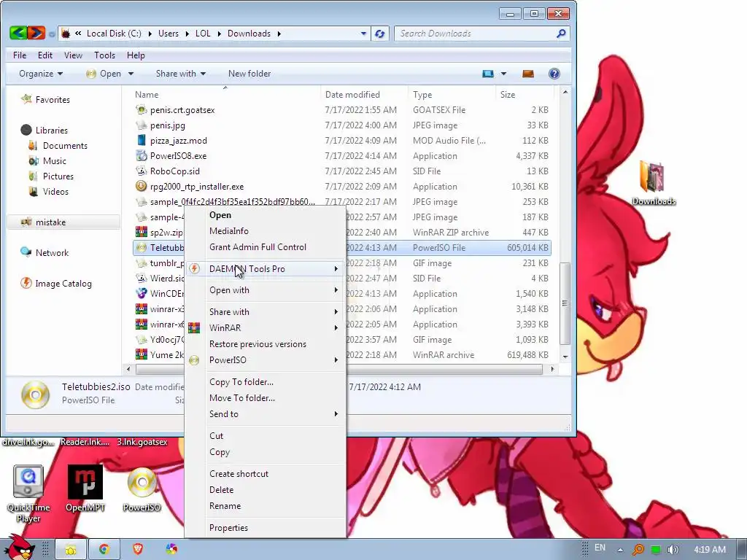Click the tray magnifier icon

(638, 550)
